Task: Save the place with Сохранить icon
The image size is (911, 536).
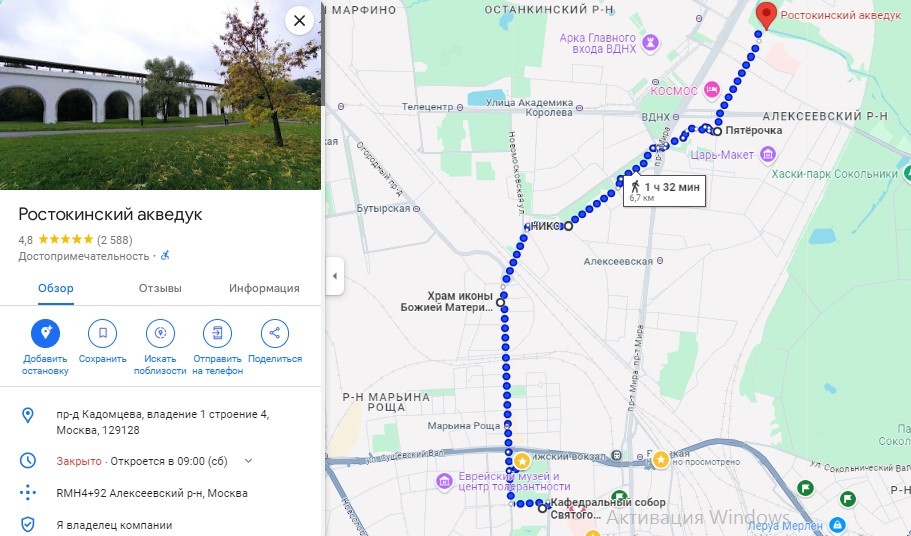Action: 102,333
